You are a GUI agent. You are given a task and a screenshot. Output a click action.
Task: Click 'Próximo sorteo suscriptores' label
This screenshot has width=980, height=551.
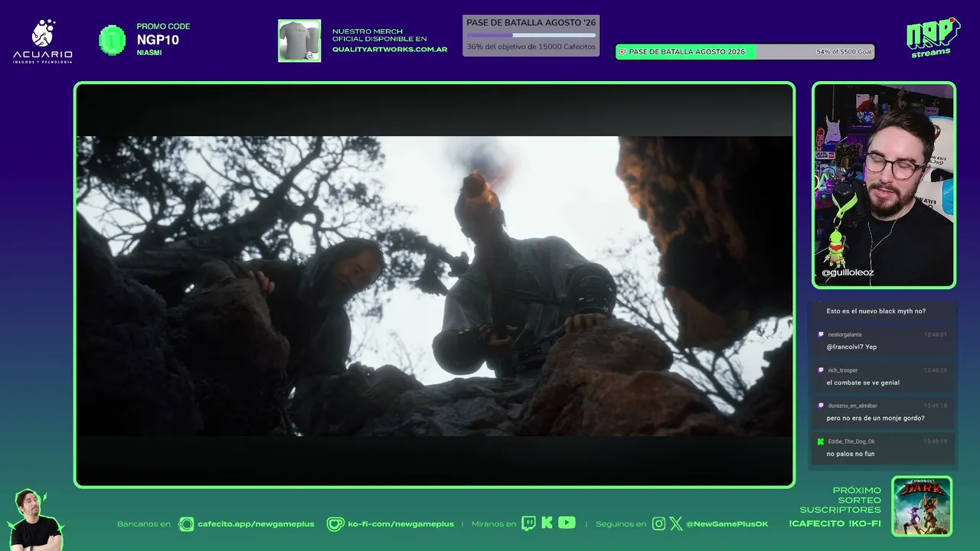841,500
